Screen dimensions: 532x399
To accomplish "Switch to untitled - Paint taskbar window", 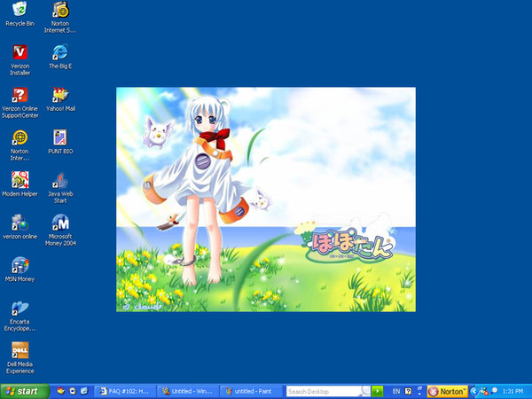I will (x=251, y=391).
